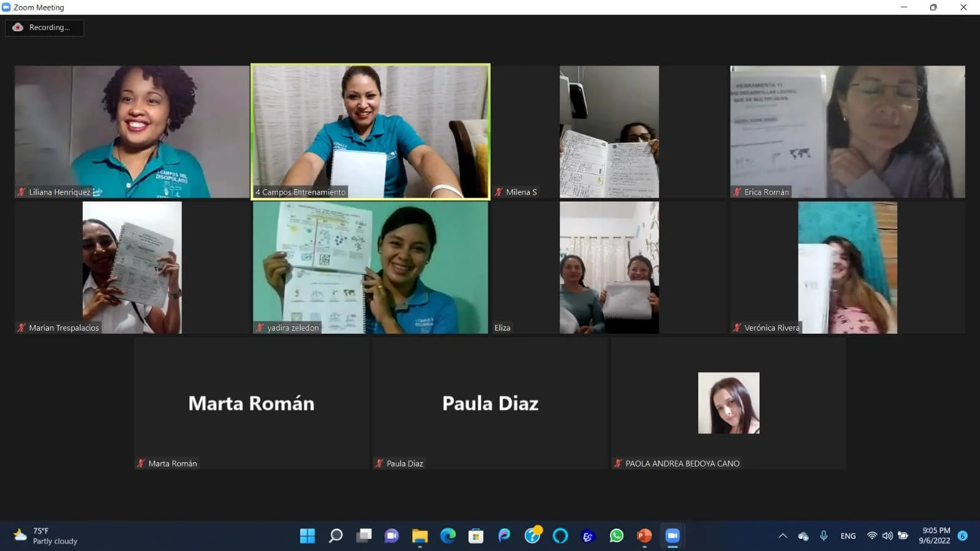Screen dimensions: 980x551
Task: Switch to PowerPoint in the taskbar
Action: click(644, 536)
